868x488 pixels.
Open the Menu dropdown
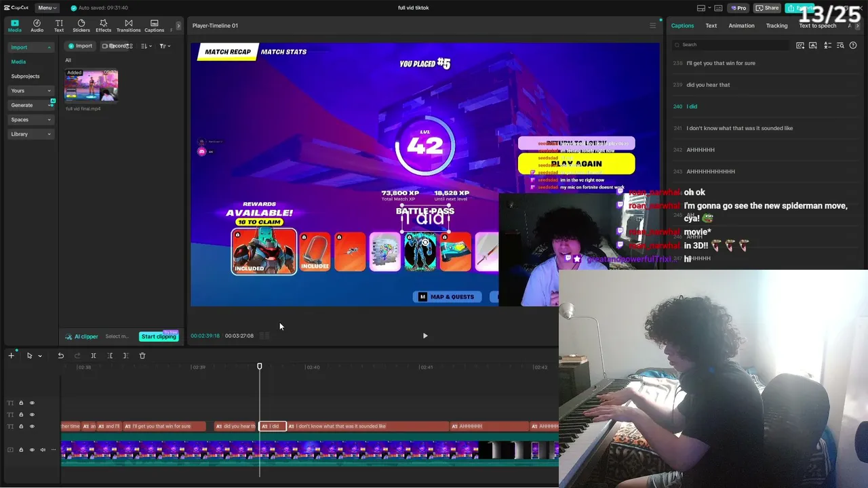coord(46,8)
